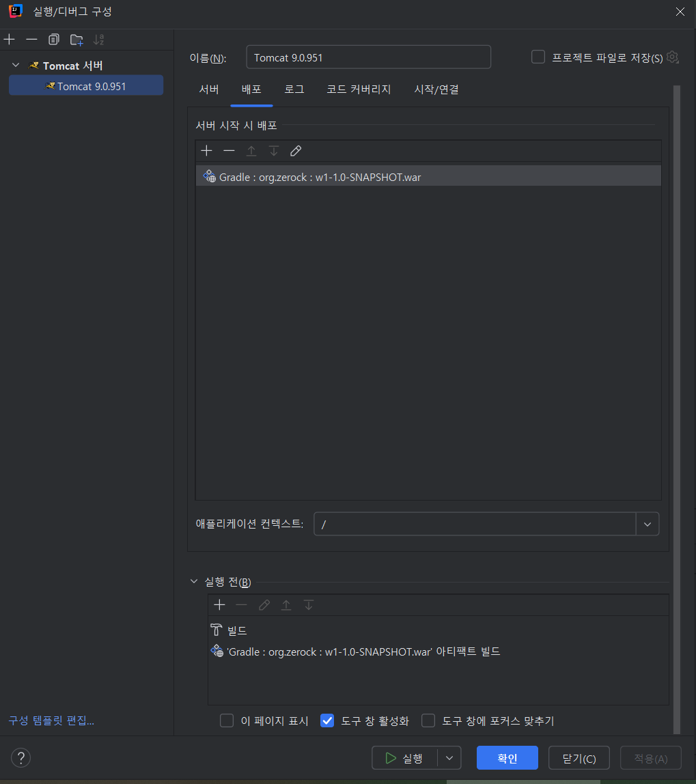Image resolution: width=696 pixels, height=784 pixels.
Task: Open the 코드 커버리지 tab
Action: pos(359,89)
